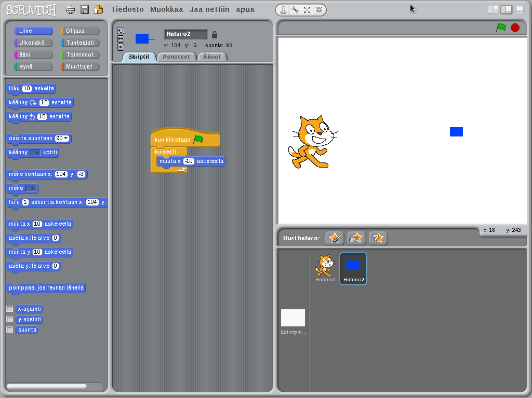The height and width of the screenshot is (398, 532).
Task: Click the blue sprite preview thumbnail in header
Action: [142, 39]
